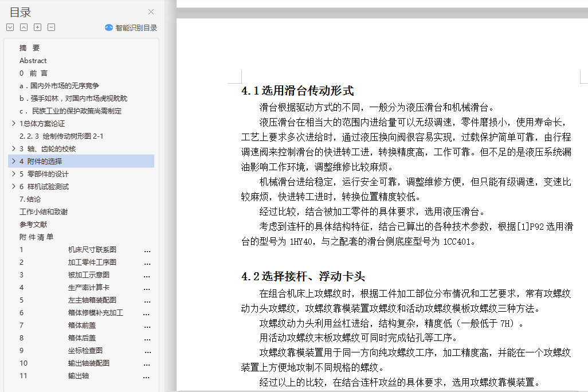
Task: Go to 工作小结和致谢 entry
Action: (44, 212)
